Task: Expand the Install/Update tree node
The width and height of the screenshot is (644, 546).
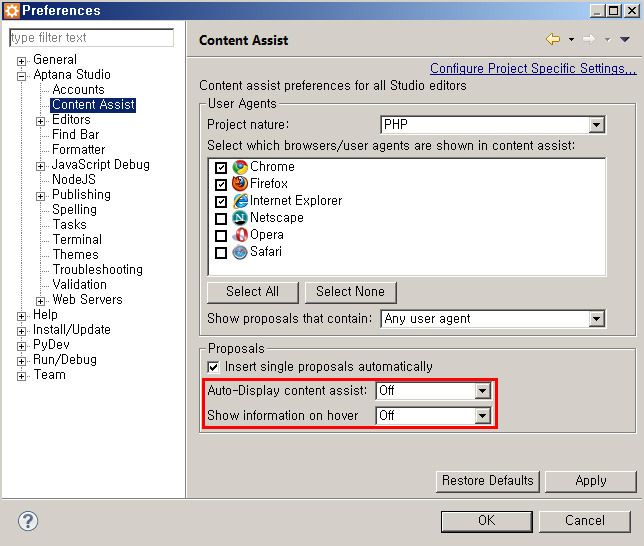Action: click(21, 331)
